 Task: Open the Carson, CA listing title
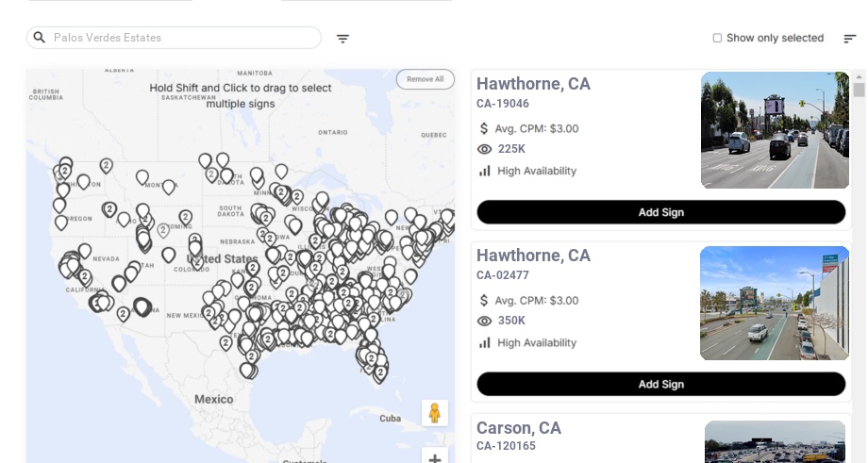(x=519, y=428)
